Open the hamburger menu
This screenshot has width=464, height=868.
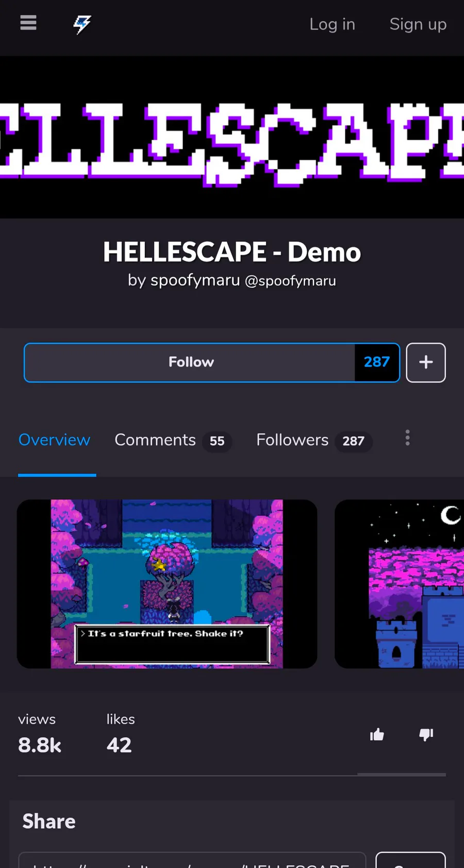[28, 23]
